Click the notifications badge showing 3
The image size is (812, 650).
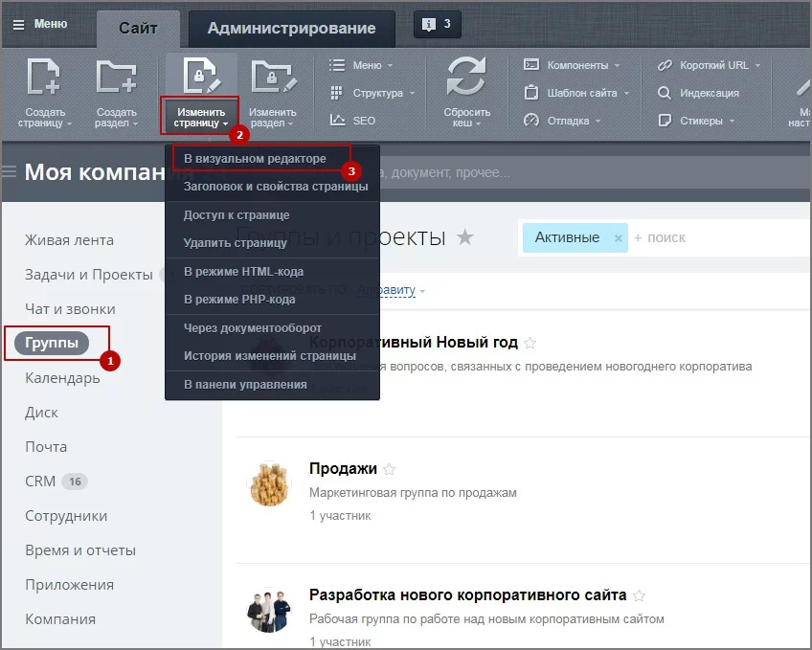coord(437,25)
